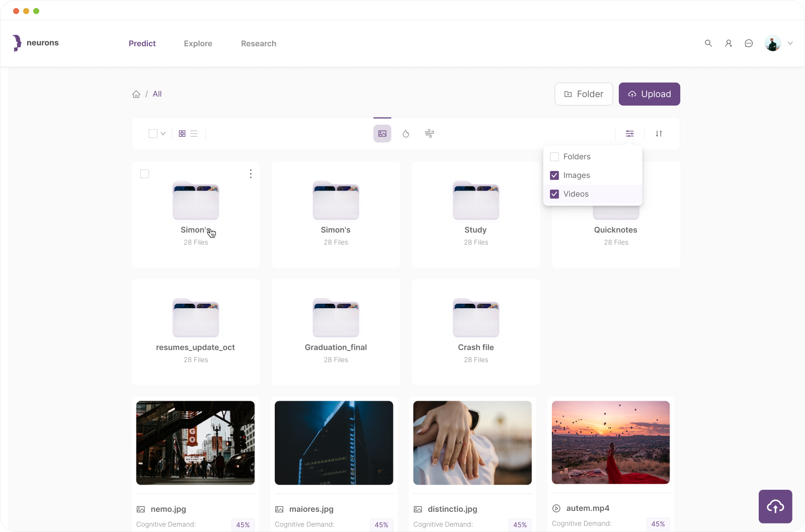Viewport: 805px width, 532px height.
Task: Select the heatmap flame icon
Action: click(406, 134)
